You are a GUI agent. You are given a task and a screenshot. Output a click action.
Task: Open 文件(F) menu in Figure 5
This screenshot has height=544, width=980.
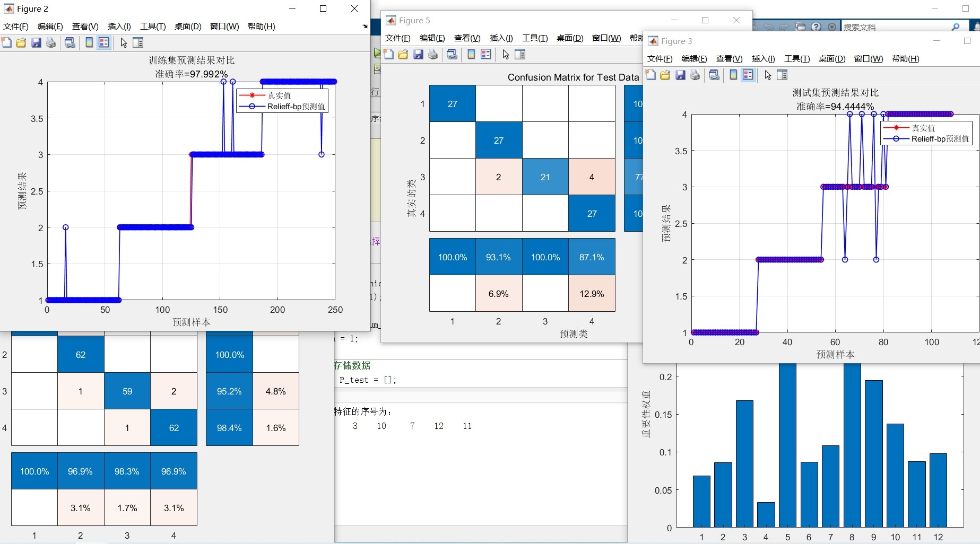point(398,38)
